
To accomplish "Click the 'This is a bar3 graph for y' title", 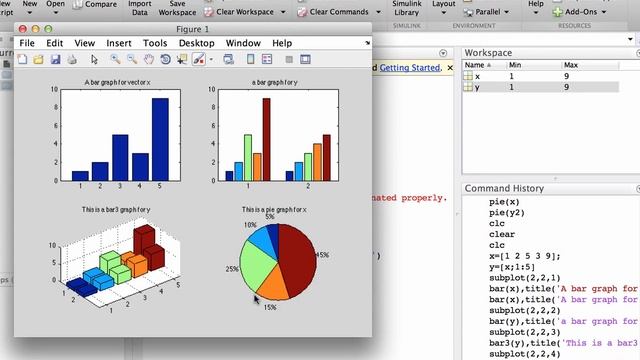I will (x=116, y=209).
